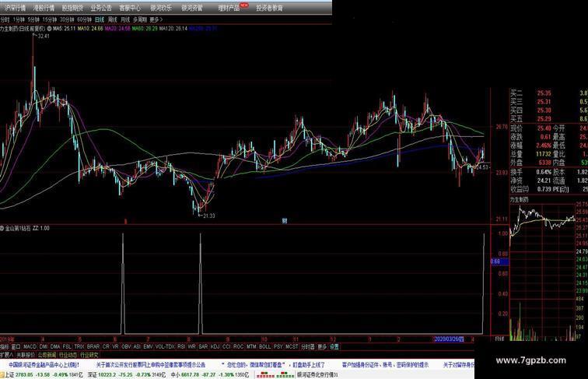The height and width of the screenshot is (379, 588).
Task: Select the SAR indicator
Action: 203,347
